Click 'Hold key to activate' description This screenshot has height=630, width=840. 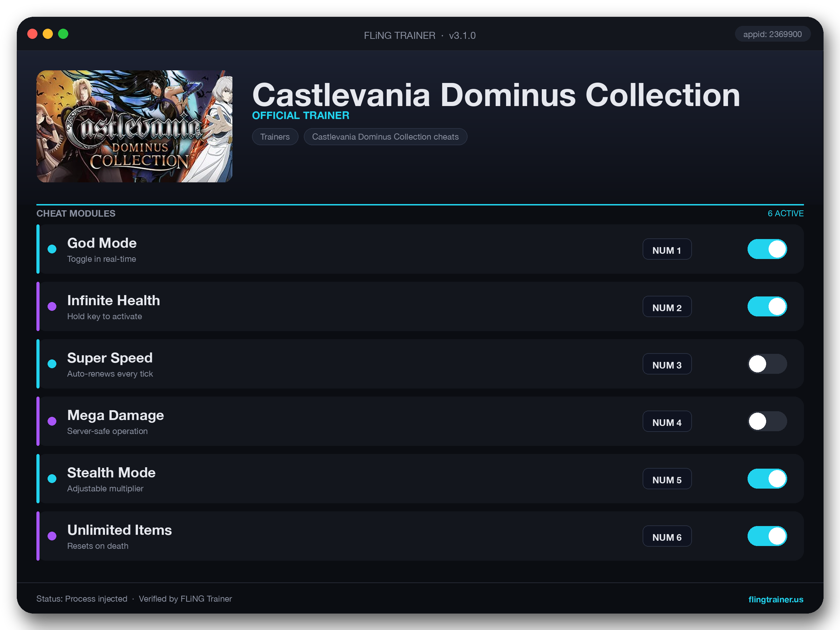point(104,316)
